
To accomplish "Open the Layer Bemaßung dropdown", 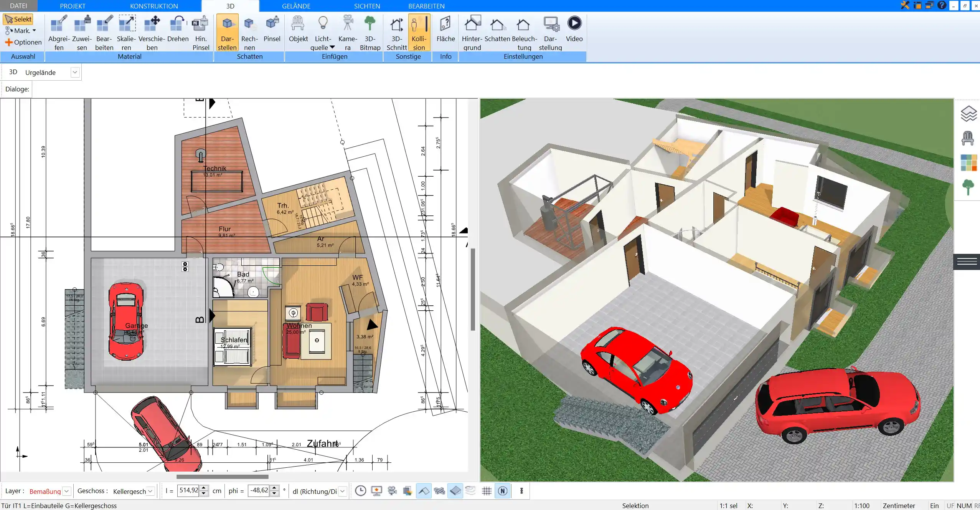I will (67, 491).
